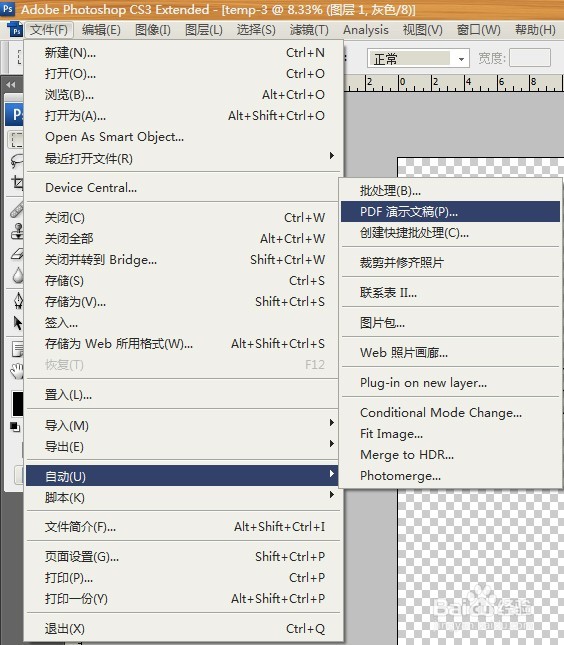Choose Device Central... menu item
564x645 pixels.
click(x=183, y=188)
